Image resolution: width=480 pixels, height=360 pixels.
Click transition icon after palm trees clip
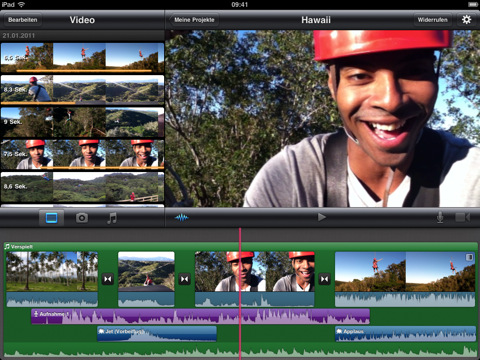pyautogui.click(x=108, y=279)
